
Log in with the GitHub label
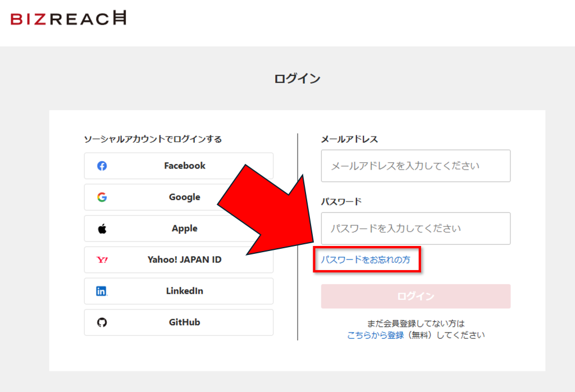click(x=184, y=322)
